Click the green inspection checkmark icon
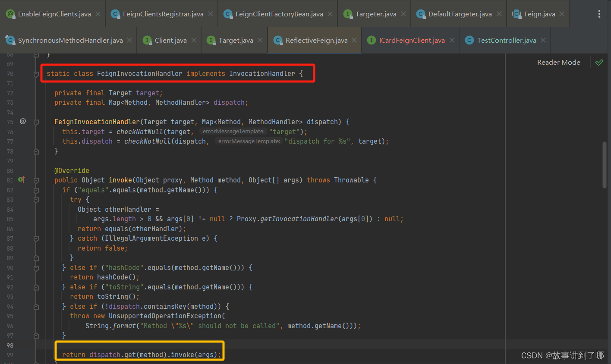 (x=599, y=63)
